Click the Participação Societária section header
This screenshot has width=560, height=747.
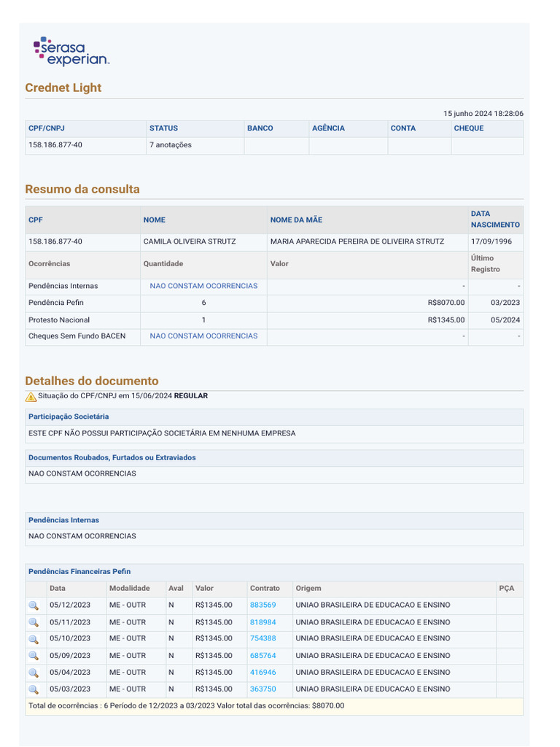69,417
